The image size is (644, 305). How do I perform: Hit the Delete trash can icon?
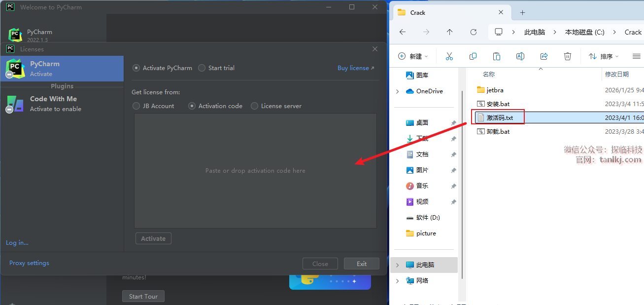(x=568, y=56)
